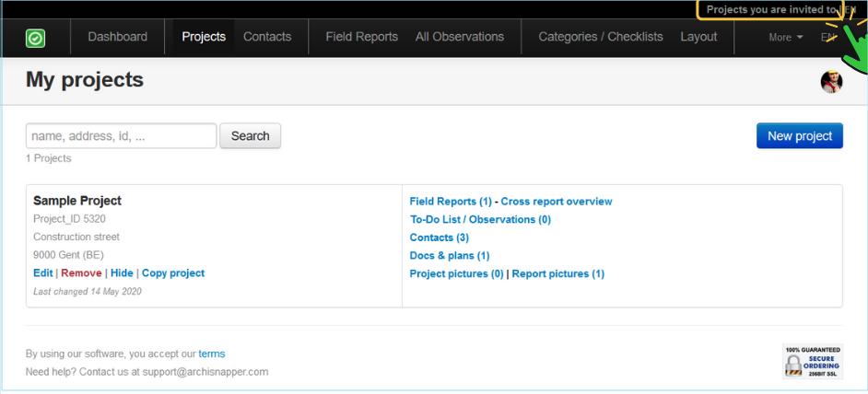The width and height of the screenshot is (868, 394).
Task: Focus the project search input field
Action: pyautogui.click(x=122, y=136)
